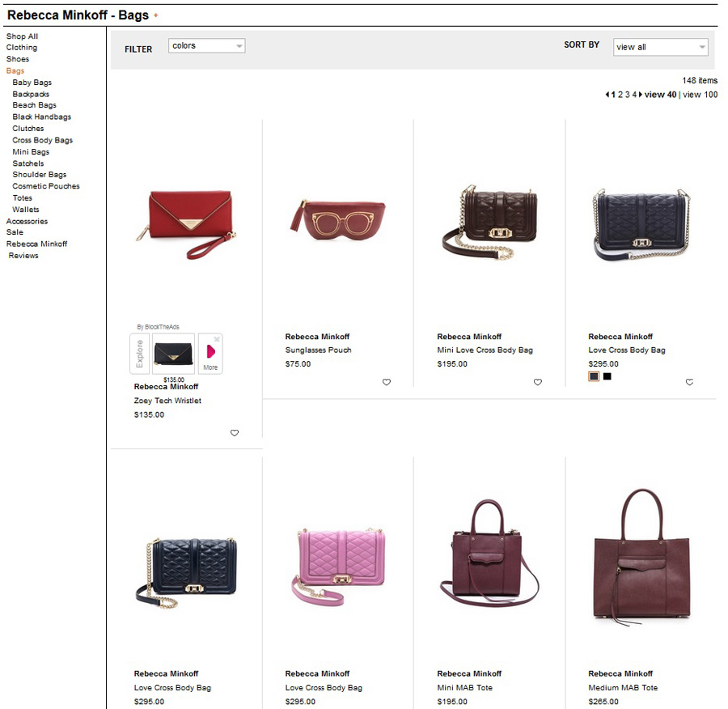Open the Accessories category
The image size is (728, 709).
point(27,221)
